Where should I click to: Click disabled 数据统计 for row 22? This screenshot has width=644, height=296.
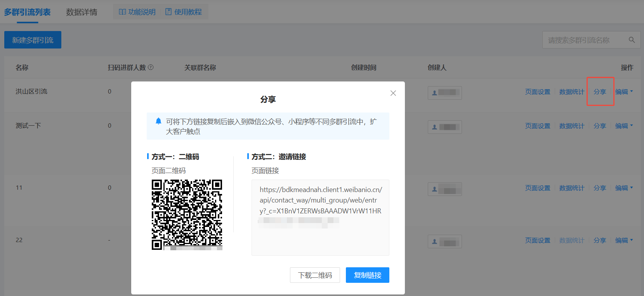572,240
